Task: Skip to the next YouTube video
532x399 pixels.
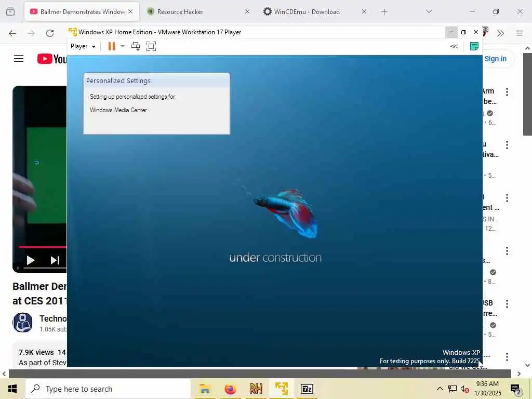Action: coord(55,260)
